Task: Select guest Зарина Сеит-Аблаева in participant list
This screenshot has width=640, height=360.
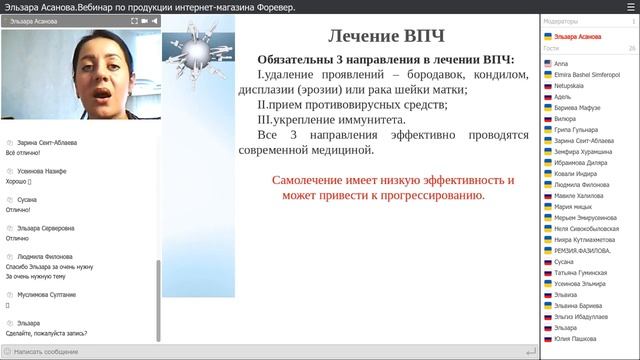Action: (x=584, y=141)
